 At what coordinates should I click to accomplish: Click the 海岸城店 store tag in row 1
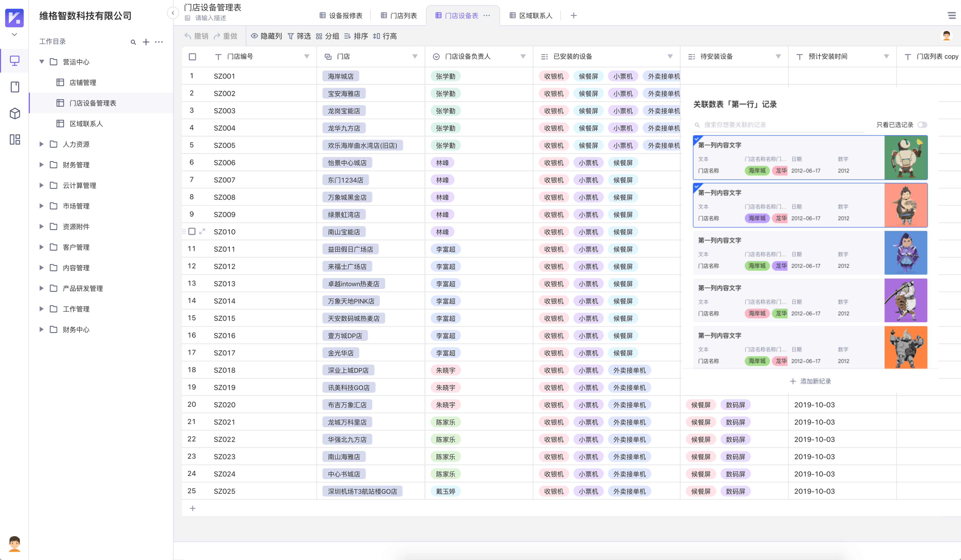point(340,76)
